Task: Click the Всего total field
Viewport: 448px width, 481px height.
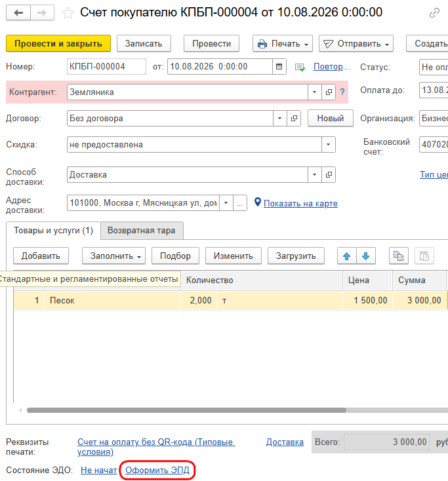Action: click(386, 442)
